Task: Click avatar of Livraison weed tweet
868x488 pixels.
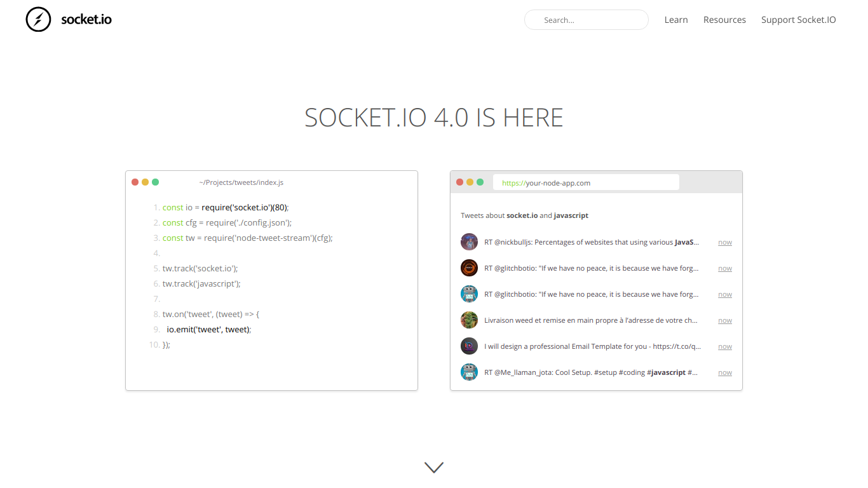Action: click(x=469, y=320)
